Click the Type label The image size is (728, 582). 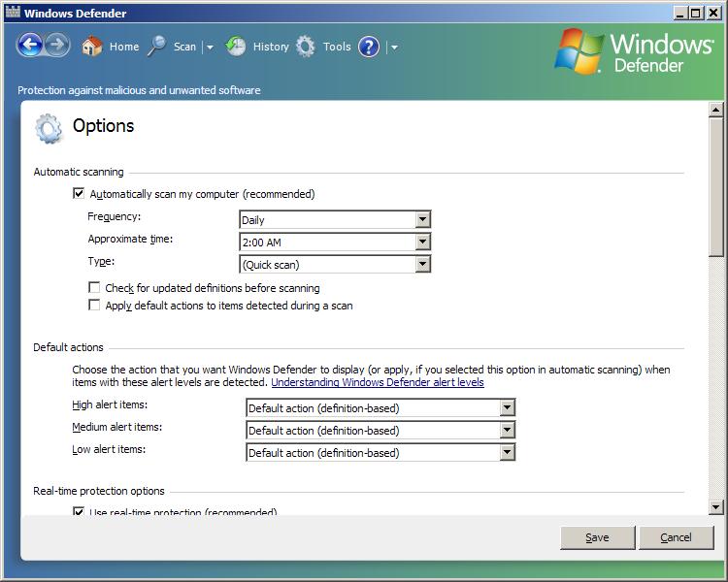101,261
